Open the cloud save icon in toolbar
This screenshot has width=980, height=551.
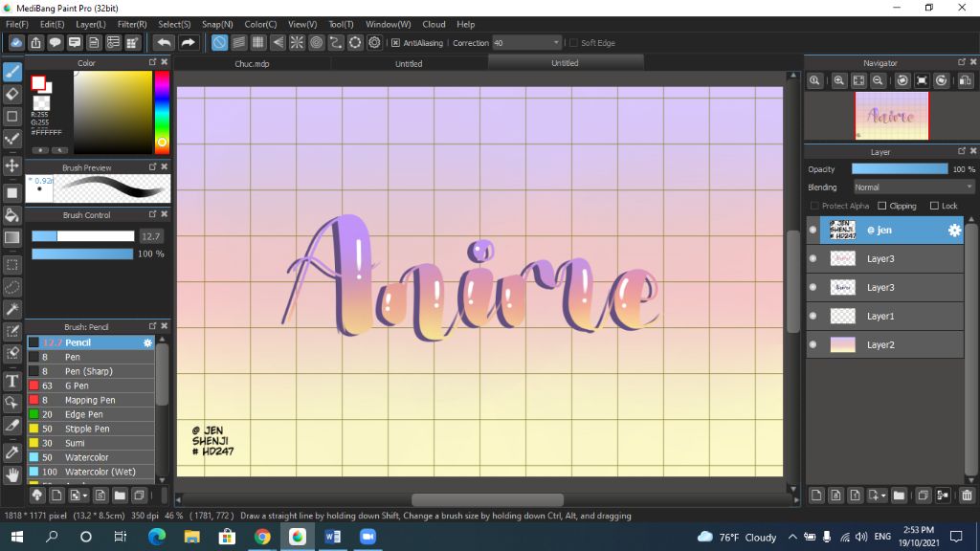pos(16,42)
